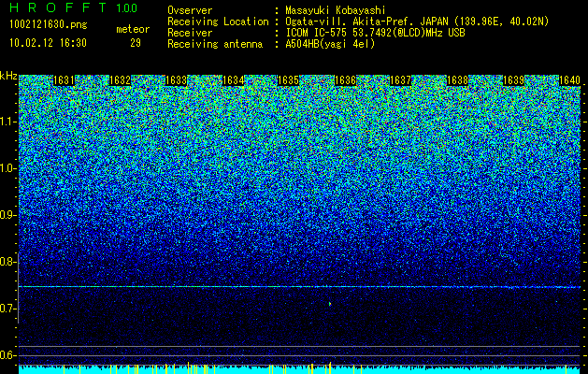Click the 0.8 frequency axis label
This screenshot has height=374, width=588.
click(8, 262)
